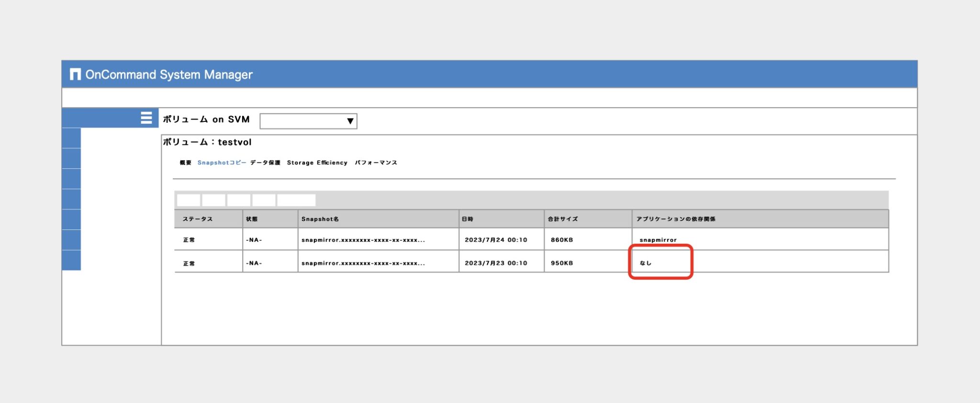Click the snapmirror dependency cell

(658, 240)
